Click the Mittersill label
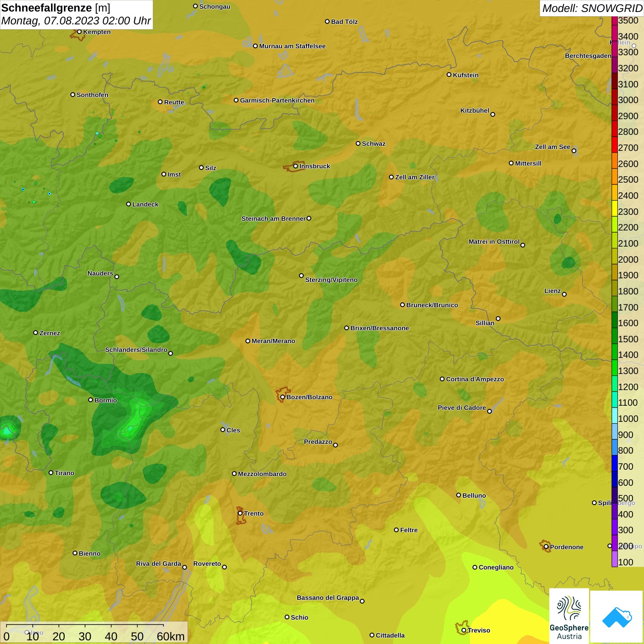The width and height of the screenshot is (644, 644). pos(528,163)
